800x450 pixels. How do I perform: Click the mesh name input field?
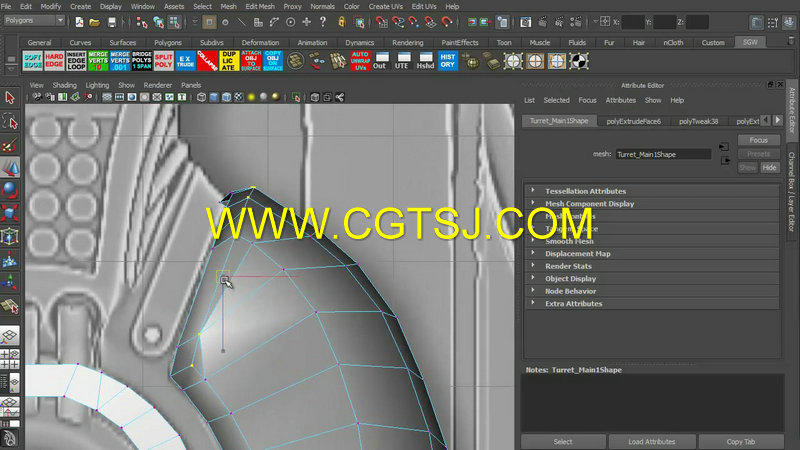point(663,154)
